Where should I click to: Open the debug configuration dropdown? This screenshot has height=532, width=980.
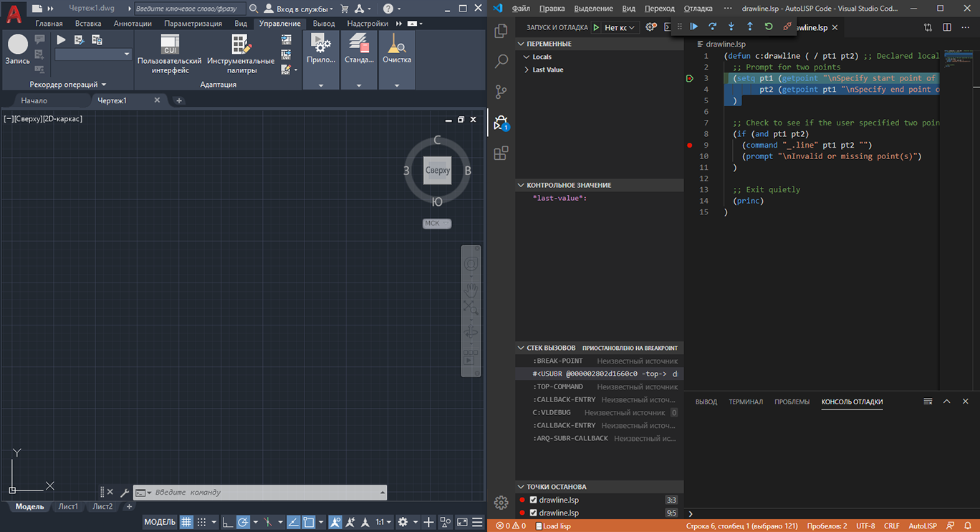pyautogui.click(x=619, y=27)
